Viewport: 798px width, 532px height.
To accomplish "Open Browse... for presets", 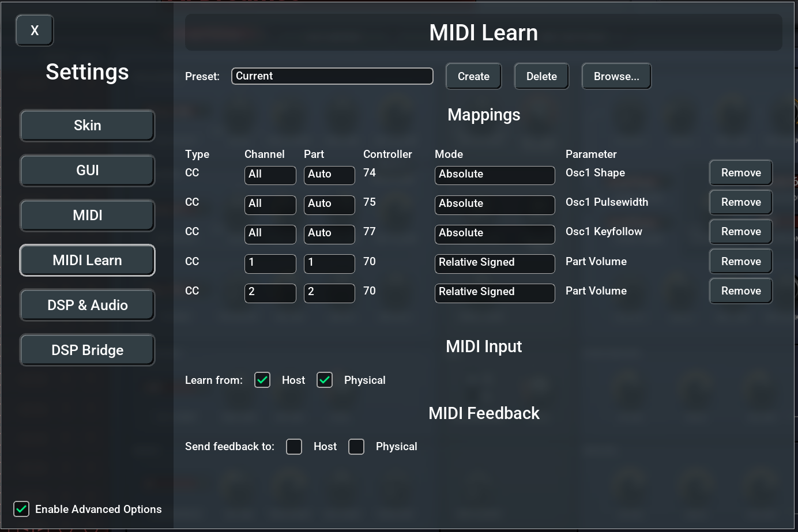I will pyautogui.click(x=616, y=77).
